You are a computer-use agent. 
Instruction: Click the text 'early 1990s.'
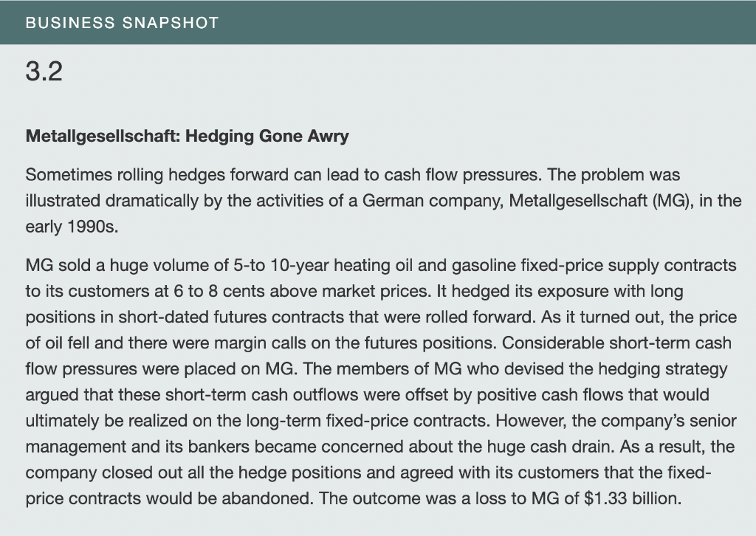tap(72, 227)
